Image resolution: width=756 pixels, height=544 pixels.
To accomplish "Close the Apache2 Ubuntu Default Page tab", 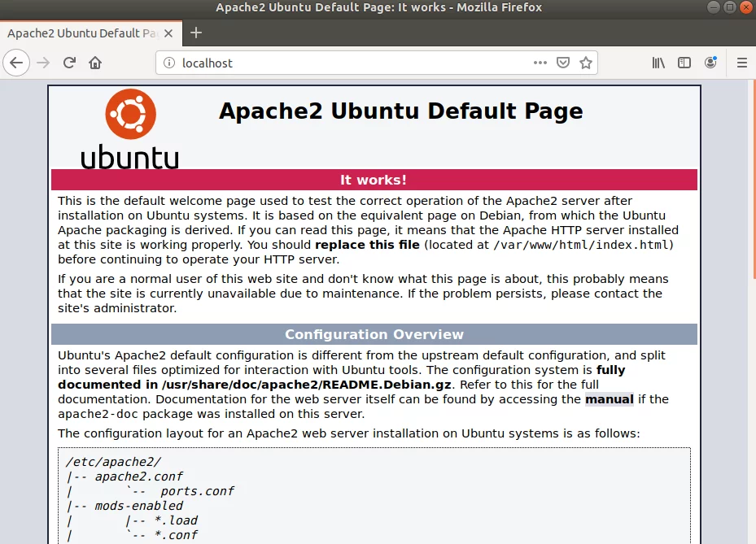I will click(168, 33).
